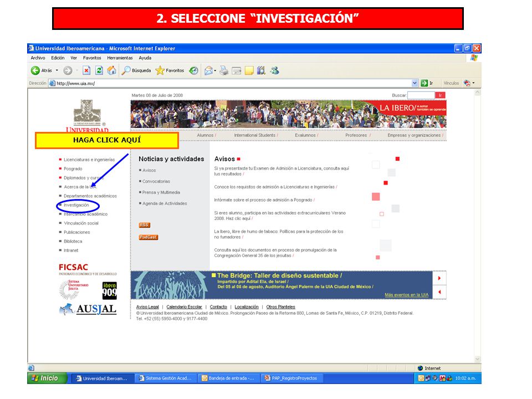
Task: Open the History toolbar icon
Action: (x=194, y=70)
